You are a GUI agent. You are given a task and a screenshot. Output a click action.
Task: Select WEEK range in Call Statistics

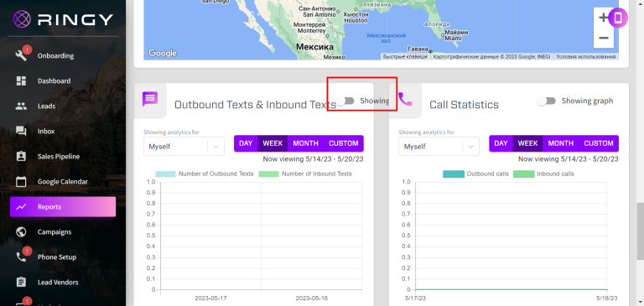pos(527,143)
